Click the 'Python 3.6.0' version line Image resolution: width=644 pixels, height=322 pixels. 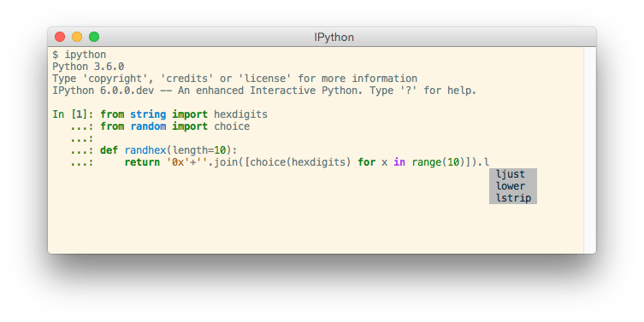click(88, 67)
